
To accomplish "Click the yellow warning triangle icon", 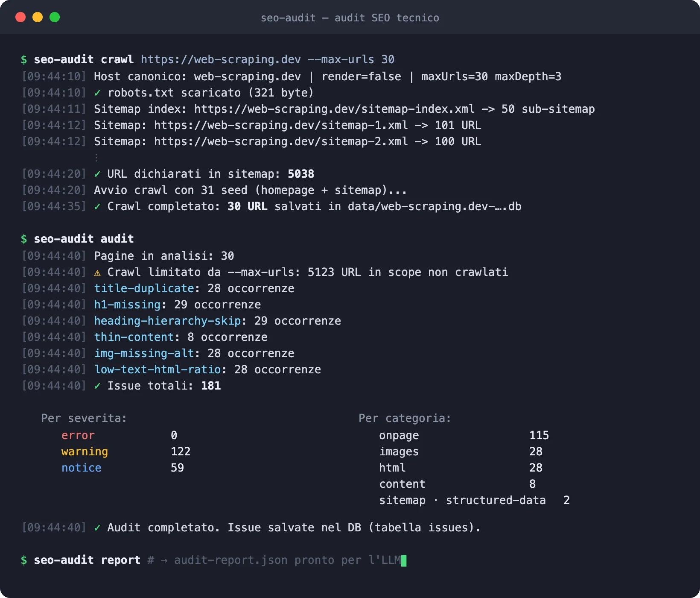I will pos(97,273).
